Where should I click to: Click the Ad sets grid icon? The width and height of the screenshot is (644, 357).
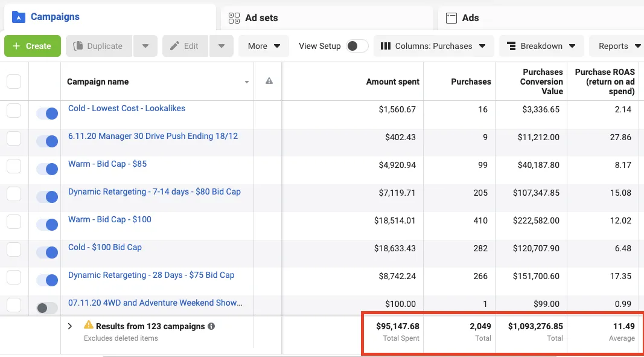point(234,18)
